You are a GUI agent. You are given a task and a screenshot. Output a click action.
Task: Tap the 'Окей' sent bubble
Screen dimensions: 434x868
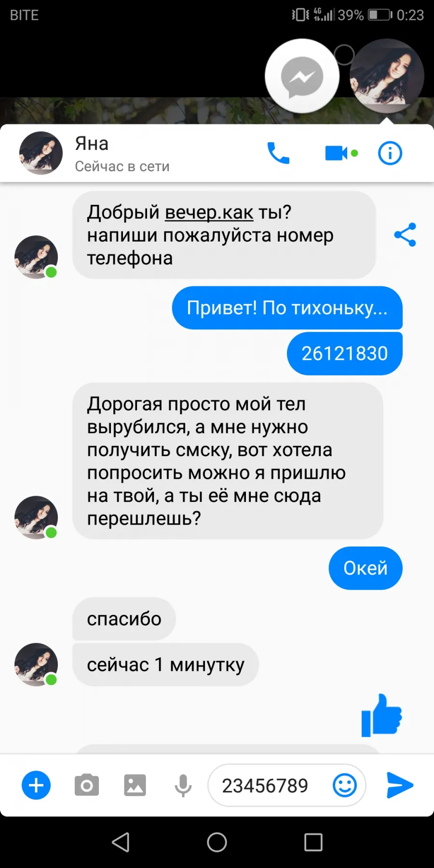[366, 568]
